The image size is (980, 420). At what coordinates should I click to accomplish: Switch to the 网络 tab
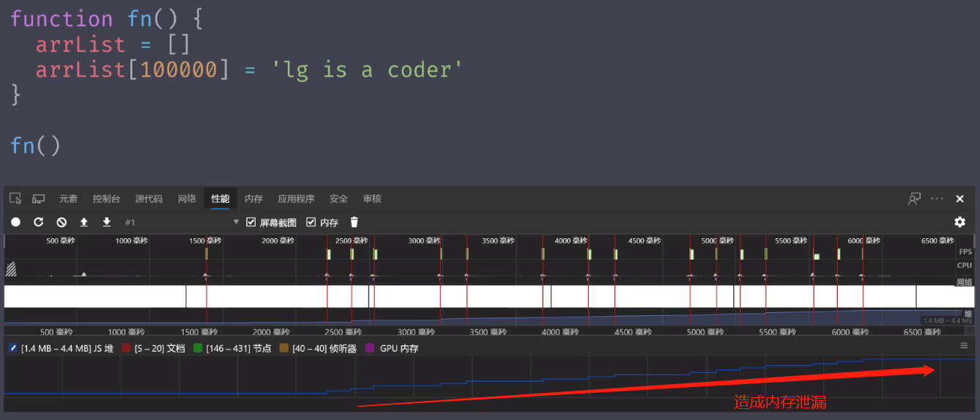click(x=187, y=199)
